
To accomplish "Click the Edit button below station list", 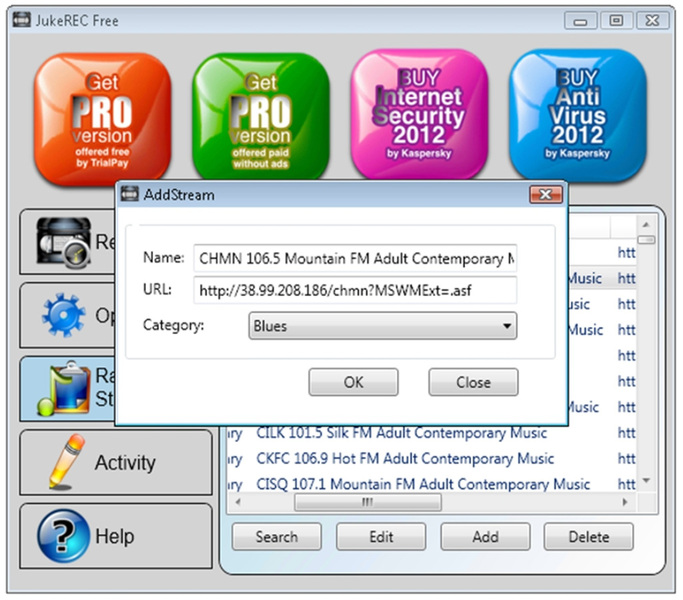I will 381,536.
